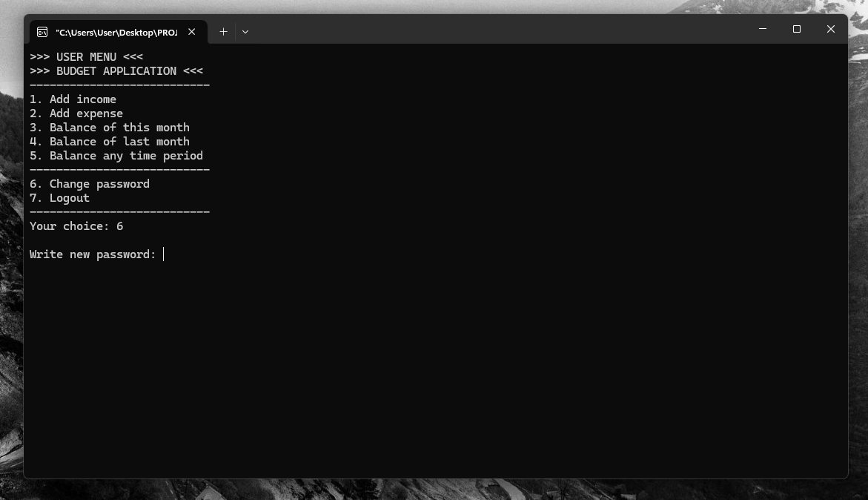Close the C:\Users\User\Desktop terminal tab
Image resolution: width=868 pixels, height=500 pixels.
tap(191, 32)
